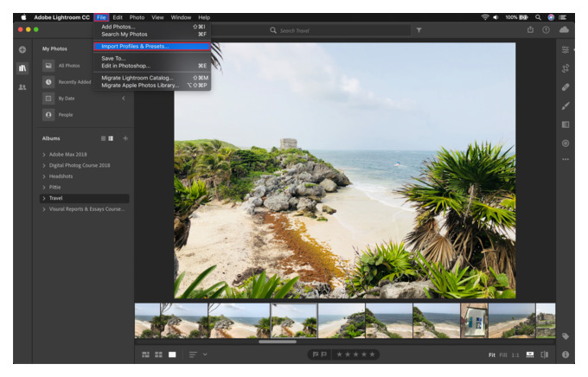Choose Import Profiles & Presets menu item

[x=152, y=46]
